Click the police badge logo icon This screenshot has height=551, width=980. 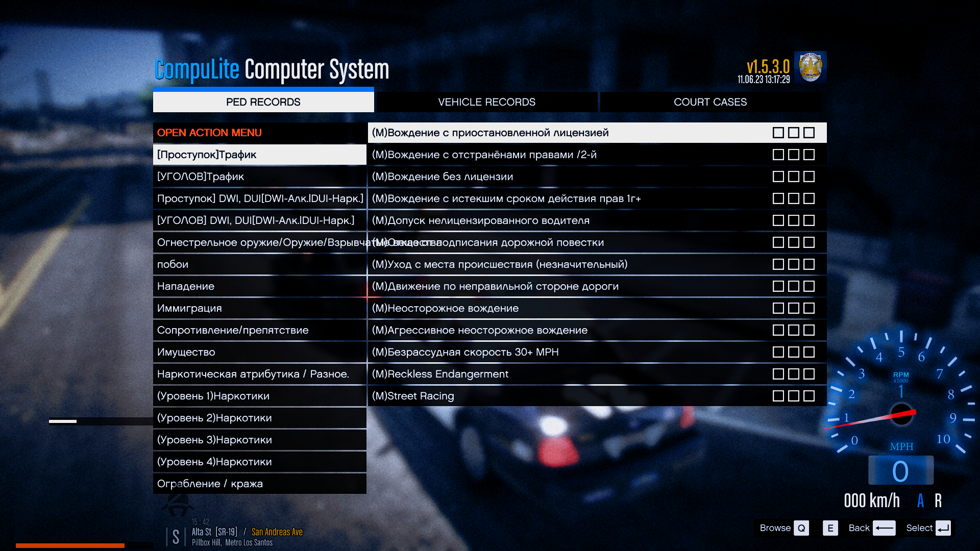click(810, 67)
